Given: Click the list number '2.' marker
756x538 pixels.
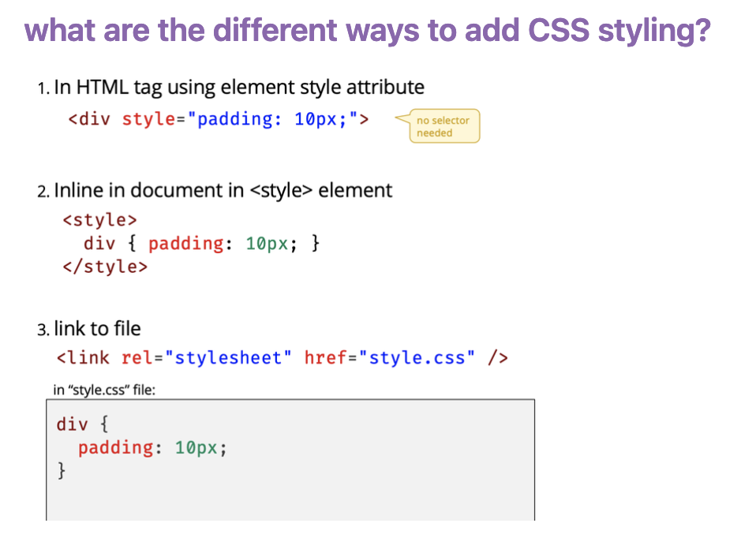Looking at the screenshot, I should (43, 192).
